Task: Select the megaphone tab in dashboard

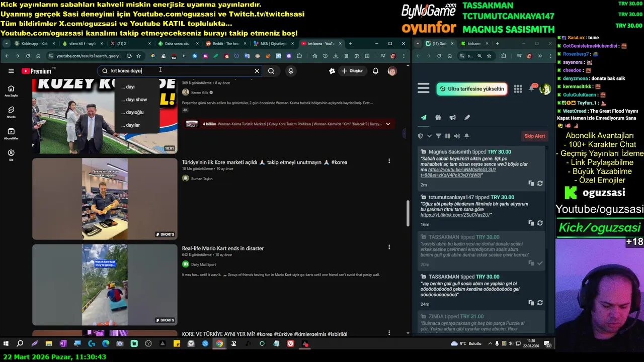Action: coord(453,118)
